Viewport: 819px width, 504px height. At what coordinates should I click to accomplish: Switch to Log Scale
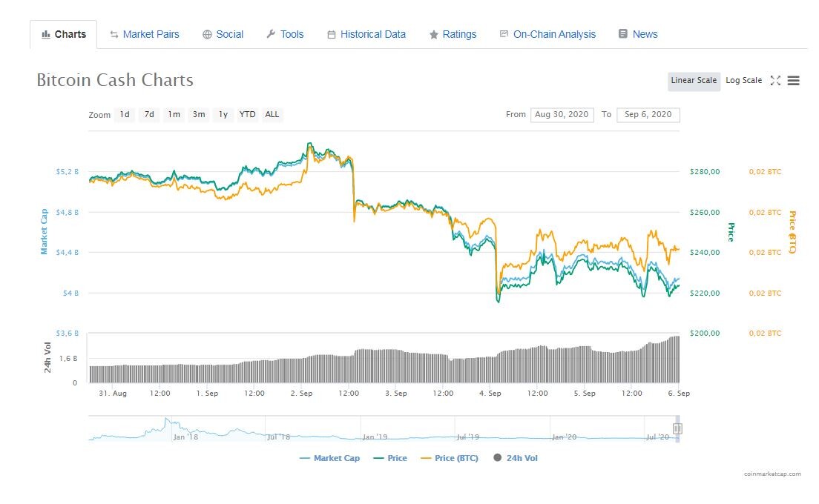point(743,80)
